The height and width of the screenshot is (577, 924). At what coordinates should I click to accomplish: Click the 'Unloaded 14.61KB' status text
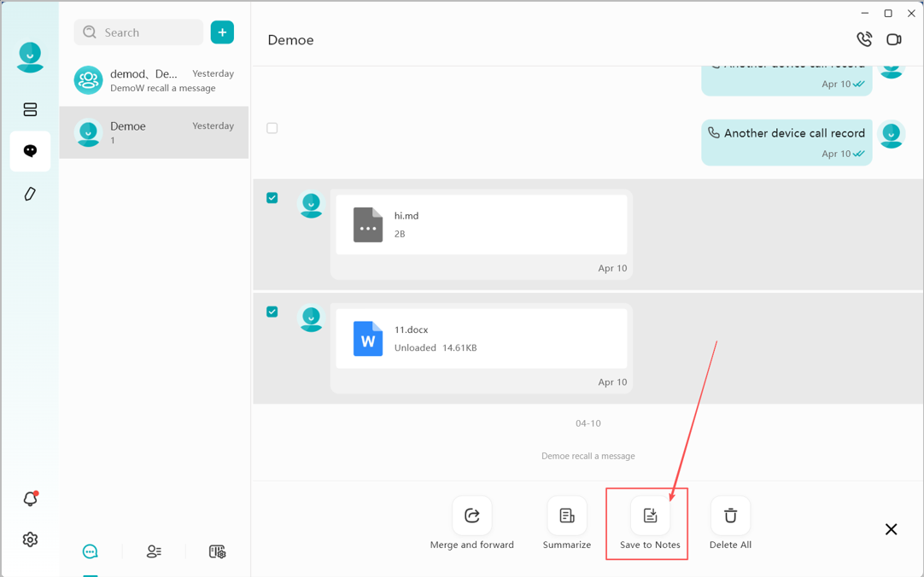pos(436,347)
